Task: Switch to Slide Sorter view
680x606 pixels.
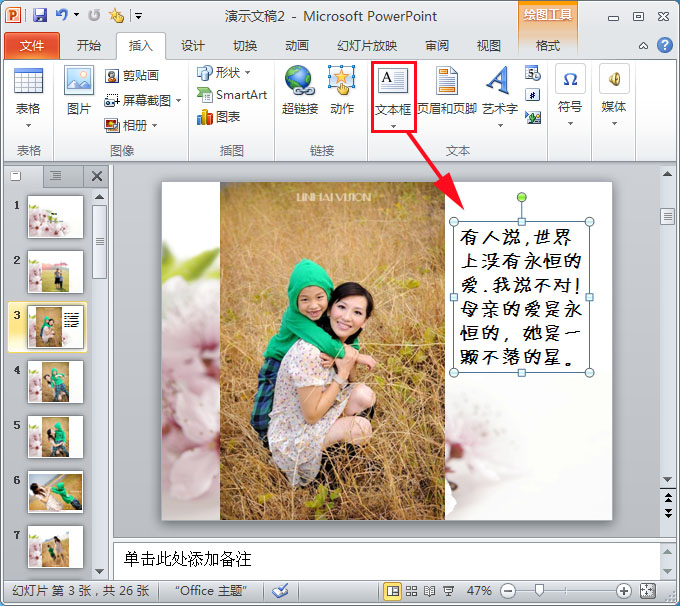Action: click(411, 591)
